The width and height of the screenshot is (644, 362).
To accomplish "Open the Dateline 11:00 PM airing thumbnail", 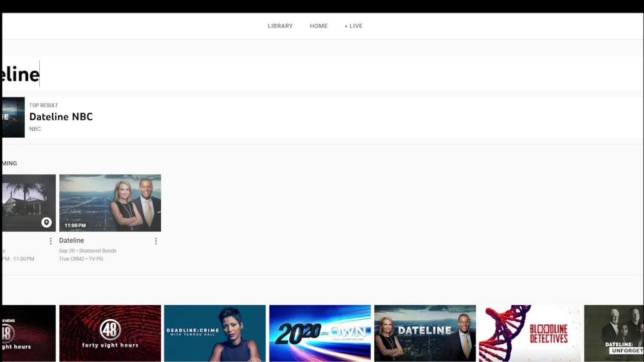I will tap(110, 203).
